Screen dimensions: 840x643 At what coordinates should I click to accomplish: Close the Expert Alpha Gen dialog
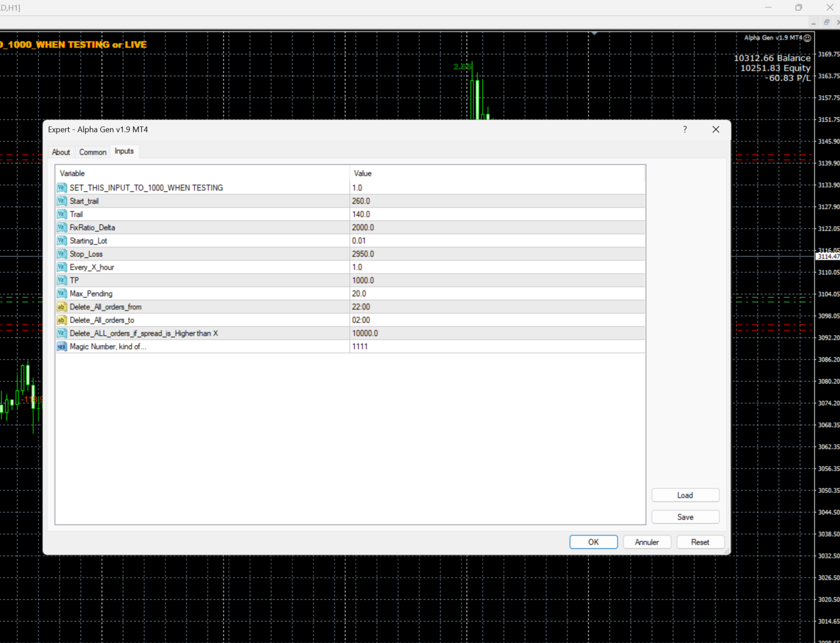[716, 130]
